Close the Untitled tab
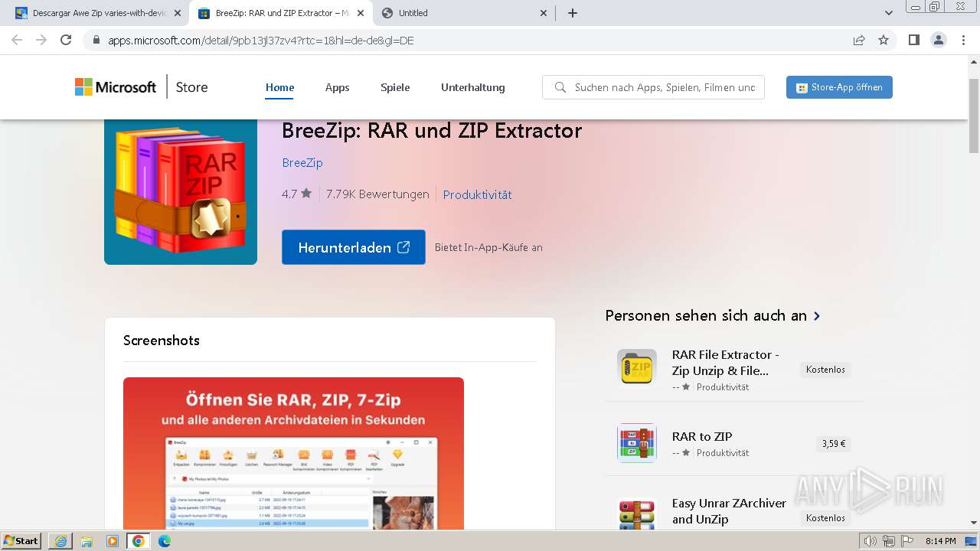The height and width of the screenshot is (551, 980). coord(544,13)
